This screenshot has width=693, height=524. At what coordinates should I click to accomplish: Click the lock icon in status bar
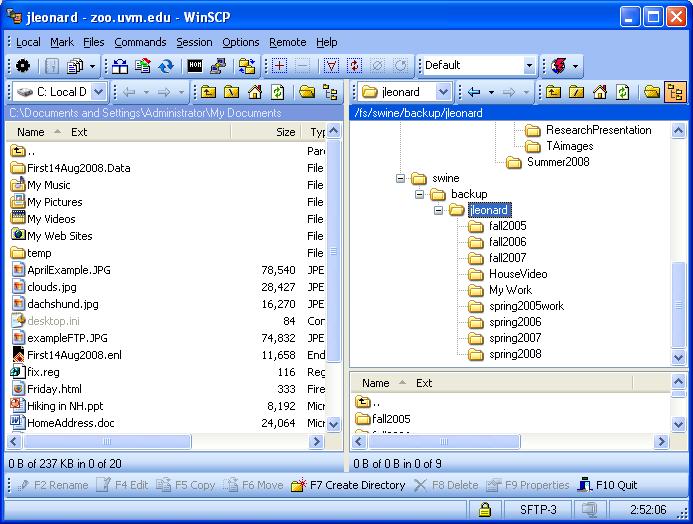[485, 509]
